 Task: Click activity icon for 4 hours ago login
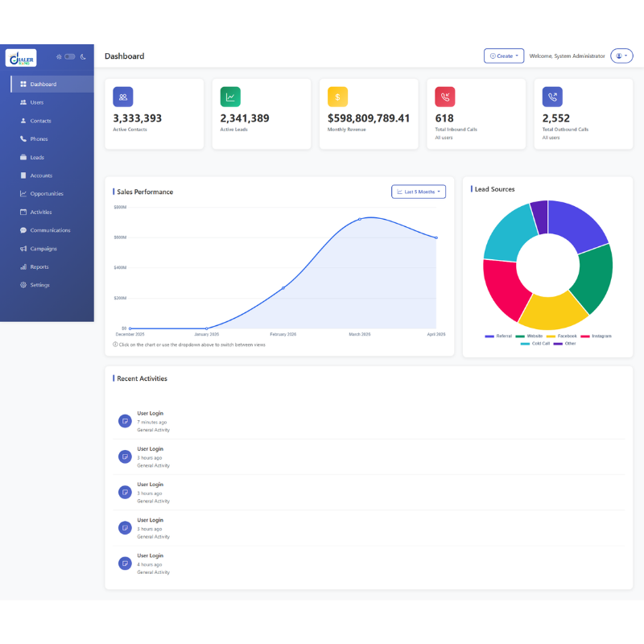(125, 563)
